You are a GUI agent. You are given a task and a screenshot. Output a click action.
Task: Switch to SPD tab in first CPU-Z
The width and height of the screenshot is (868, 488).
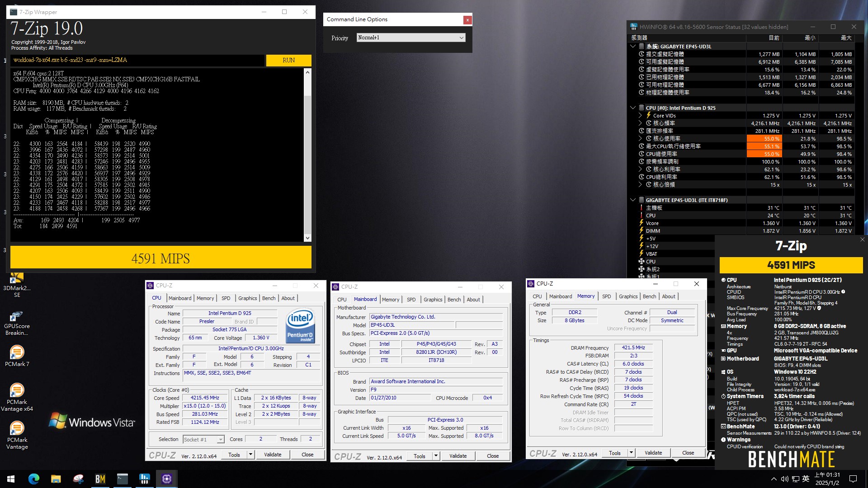coord(226,298)
